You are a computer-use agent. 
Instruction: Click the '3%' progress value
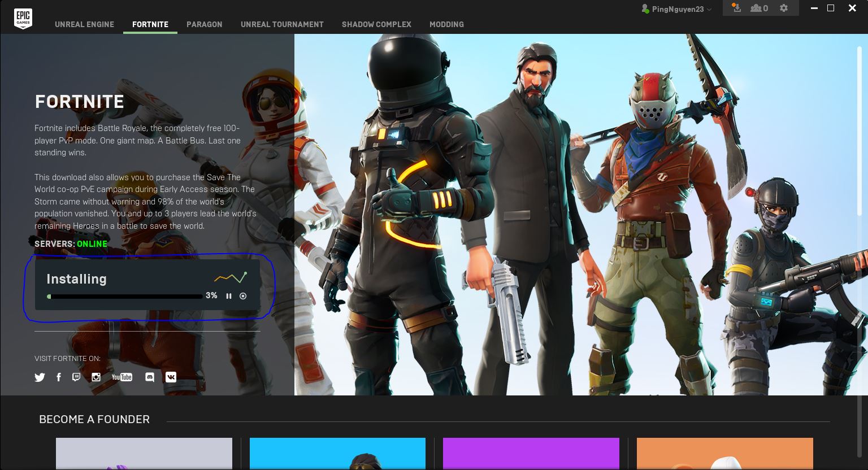(211, 295)
